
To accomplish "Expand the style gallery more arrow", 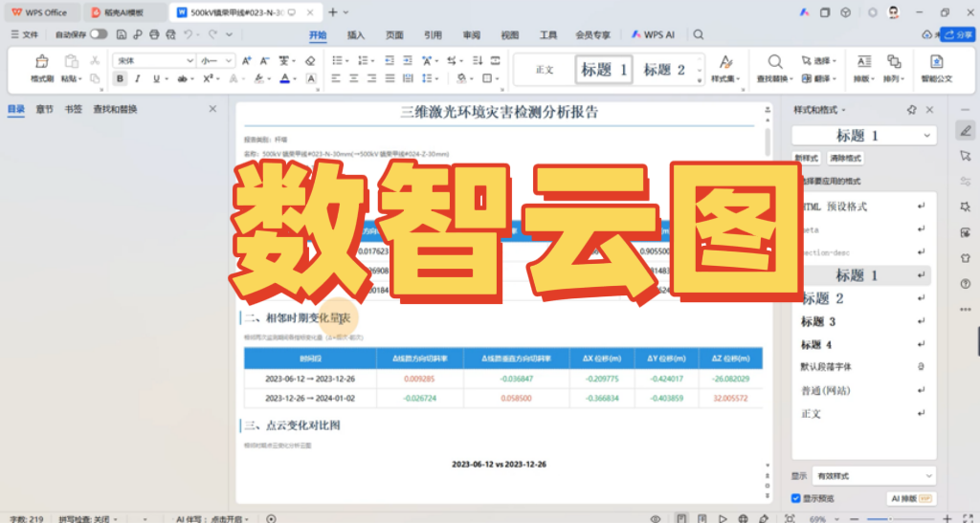I will (700, 80).
